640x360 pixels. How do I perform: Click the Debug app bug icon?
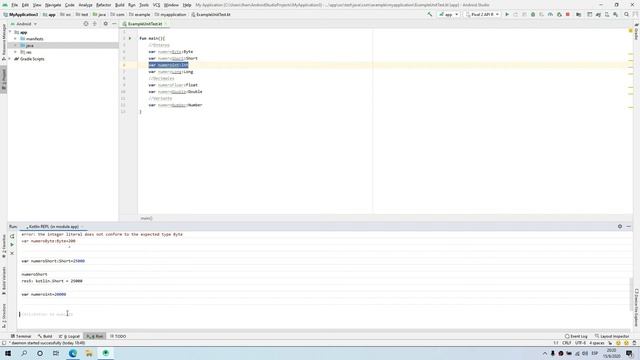pyautogui.click(x=533, y=14)
